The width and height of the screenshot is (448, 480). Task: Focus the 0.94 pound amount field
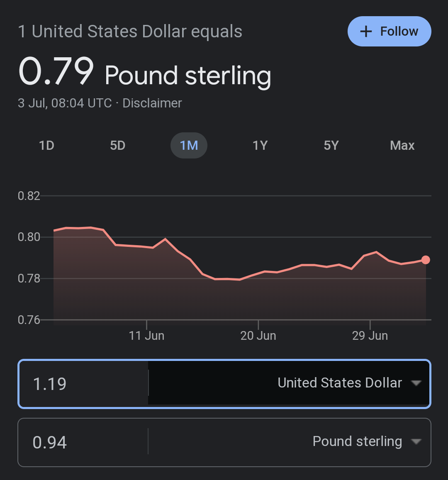(83, 442)
